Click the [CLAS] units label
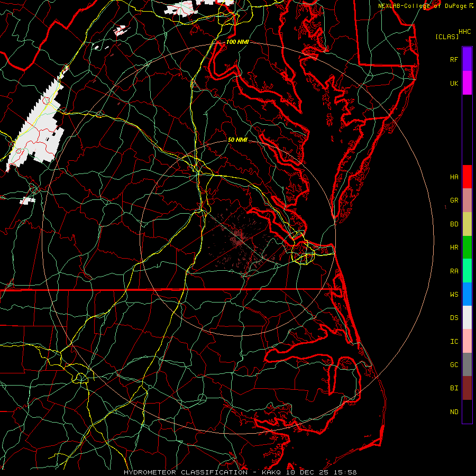 447,36
